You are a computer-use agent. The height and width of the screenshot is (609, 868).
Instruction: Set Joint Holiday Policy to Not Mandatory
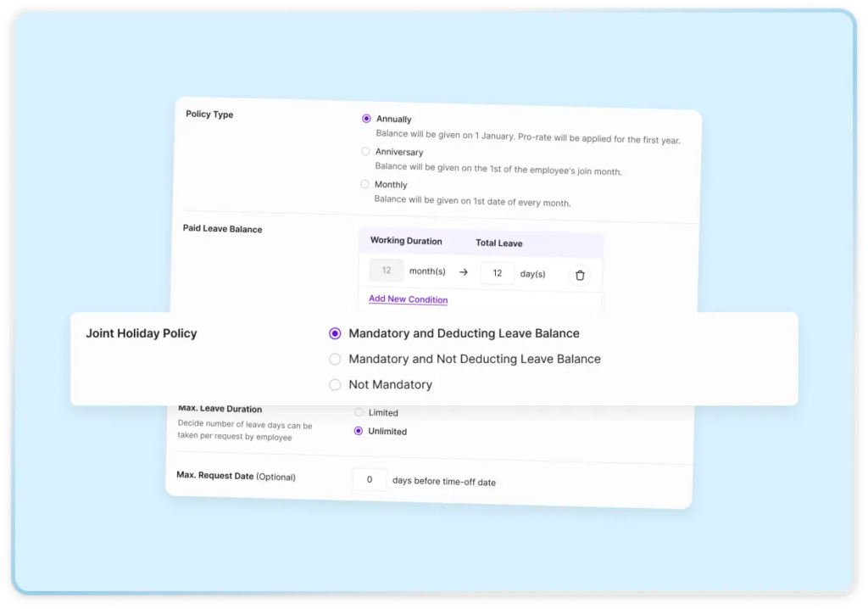coord(335,384)
